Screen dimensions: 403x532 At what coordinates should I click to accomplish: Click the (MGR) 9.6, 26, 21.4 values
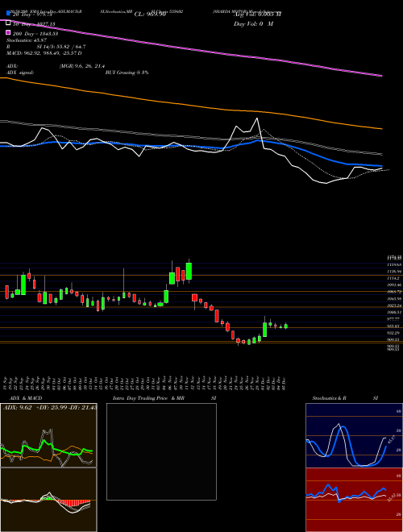(x=82, y=66)
